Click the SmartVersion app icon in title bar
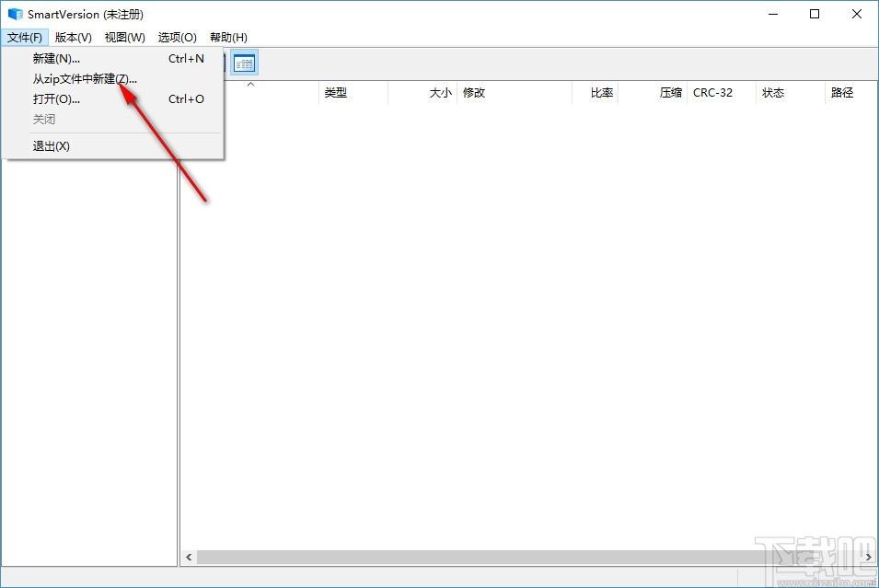Image resolution: width=879 pixels, height=588 pixels. (15, 14)
